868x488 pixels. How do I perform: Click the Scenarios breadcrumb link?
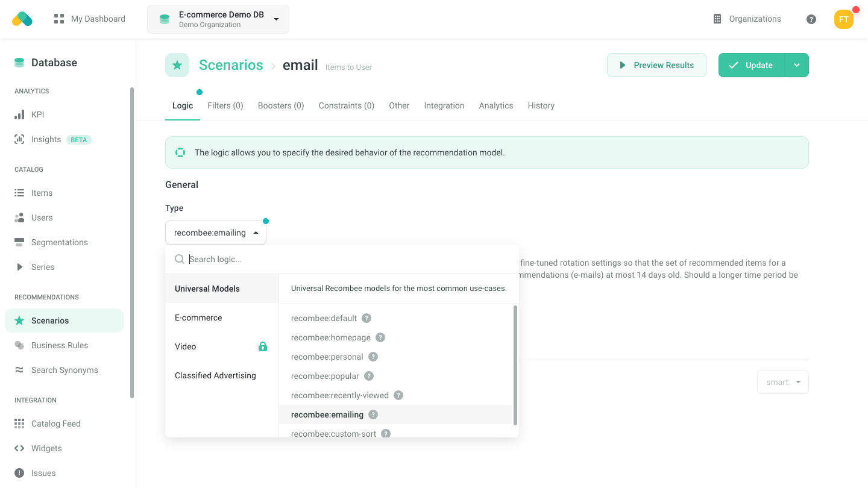tap(231, 65)
